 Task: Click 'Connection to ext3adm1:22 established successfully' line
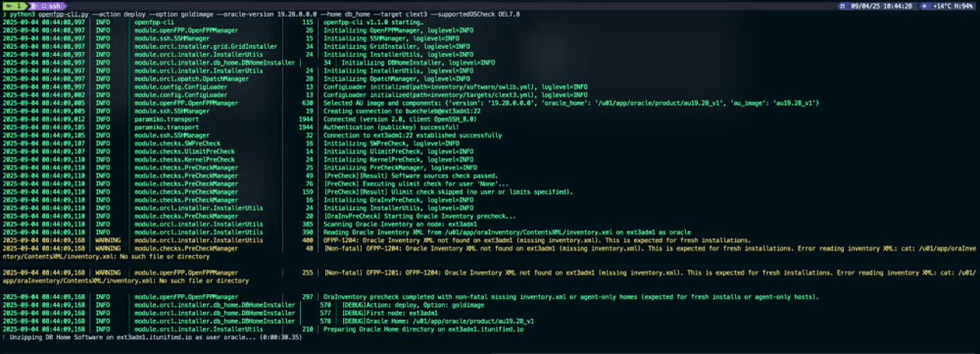(x=413, y=135)
